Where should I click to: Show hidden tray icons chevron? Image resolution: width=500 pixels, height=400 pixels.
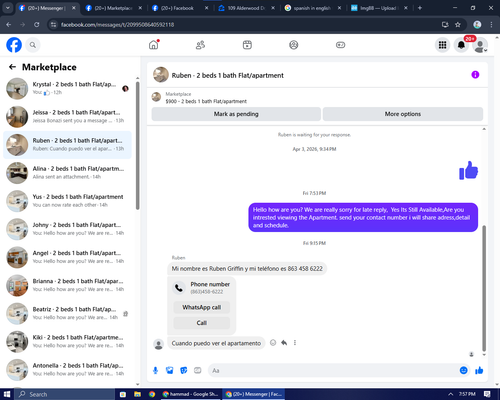(x=451, y=394)
